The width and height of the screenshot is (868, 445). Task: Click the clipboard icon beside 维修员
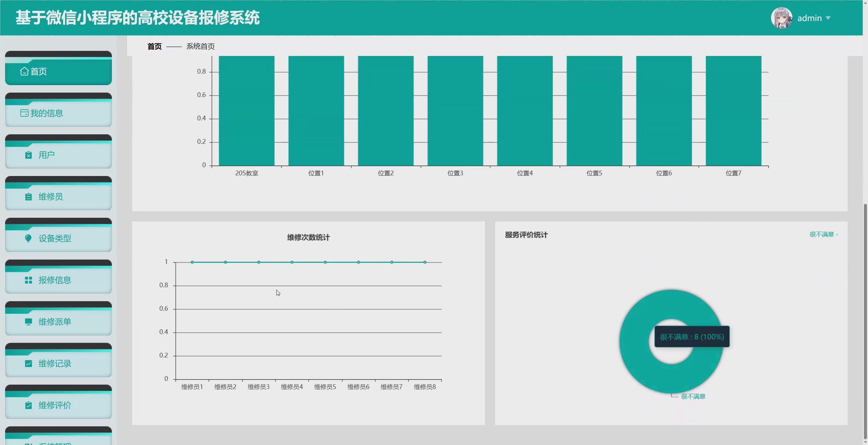(28, 197)
